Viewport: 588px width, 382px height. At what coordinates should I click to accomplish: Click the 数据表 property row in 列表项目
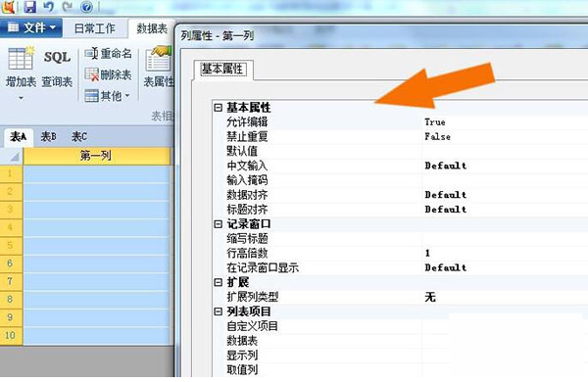400,341
